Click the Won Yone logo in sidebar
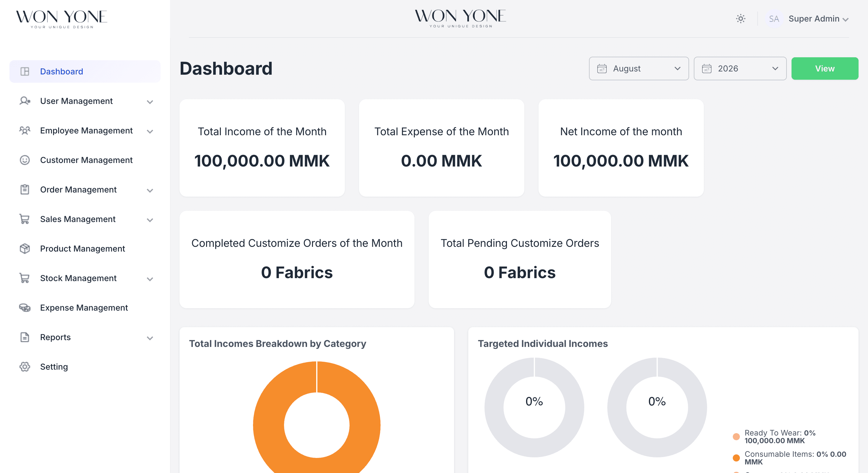This screenshot has width=868, height=473. pos(62,19)
